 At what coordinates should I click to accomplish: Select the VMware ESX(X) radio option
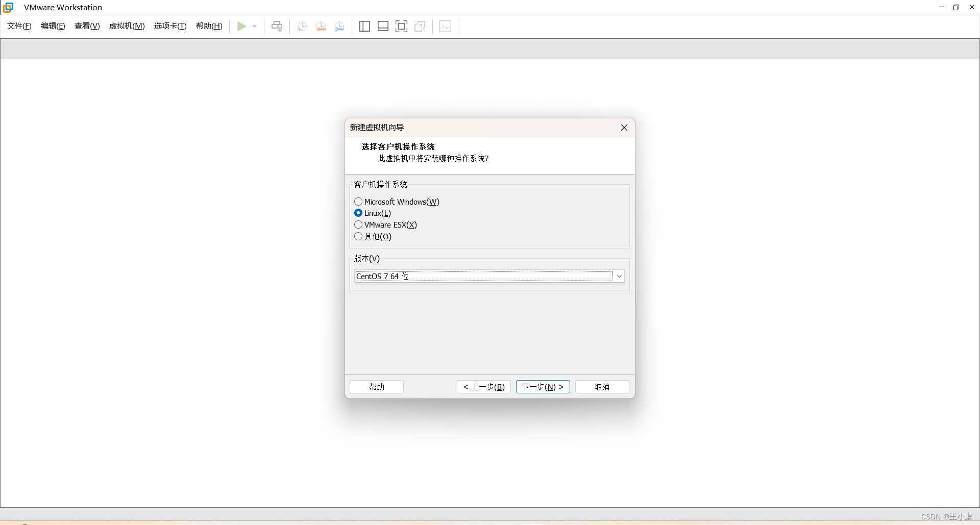[x=386, y=225]
